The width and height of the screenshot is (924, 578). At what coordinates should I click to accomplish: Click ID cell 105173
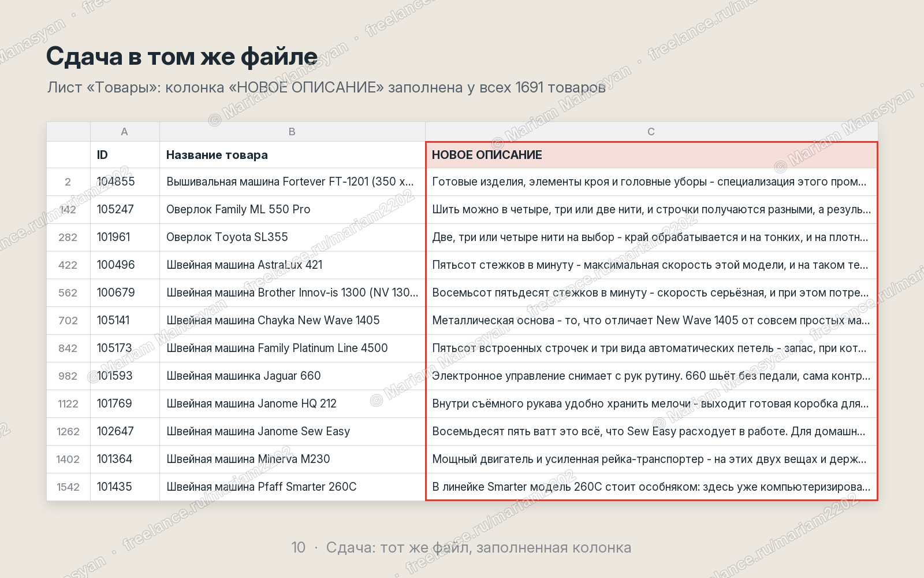point(125,349)
